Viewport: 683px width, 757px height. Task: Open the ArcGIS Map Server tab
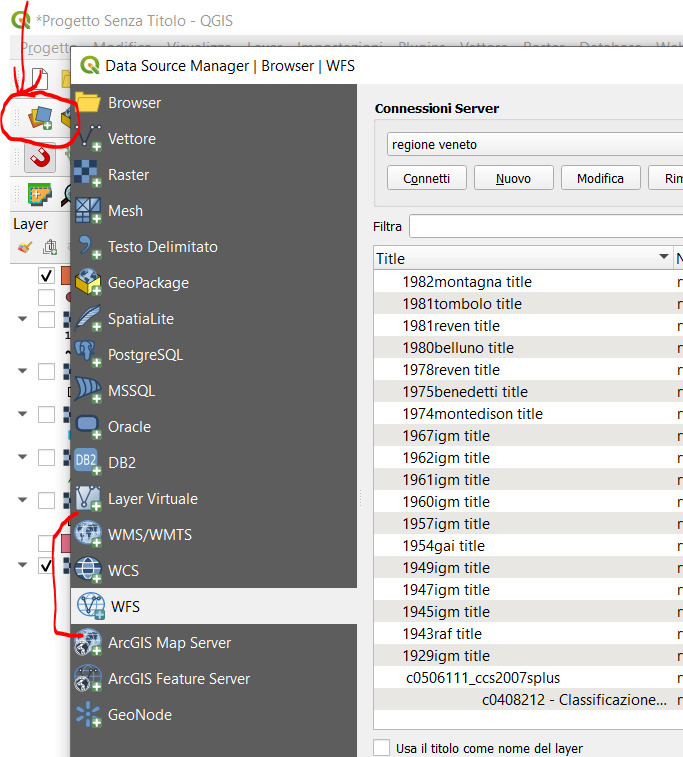(214, 643)
